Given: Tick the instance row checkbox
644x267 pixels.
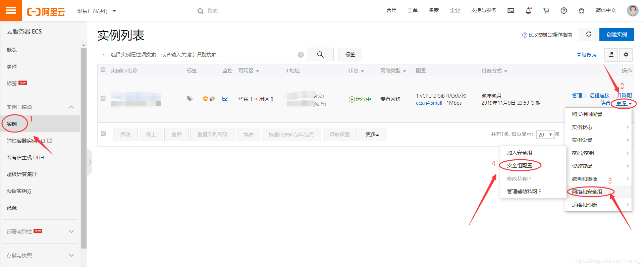Looking at the screenshot, I should [x=103, y=99].
